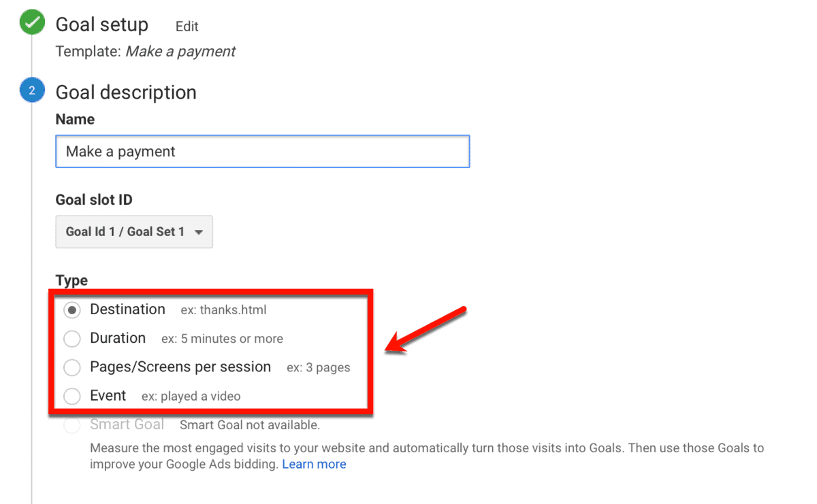
Task: Expand the Goal setup step heading
Action: pyautogui.click(x=101, y=24)
